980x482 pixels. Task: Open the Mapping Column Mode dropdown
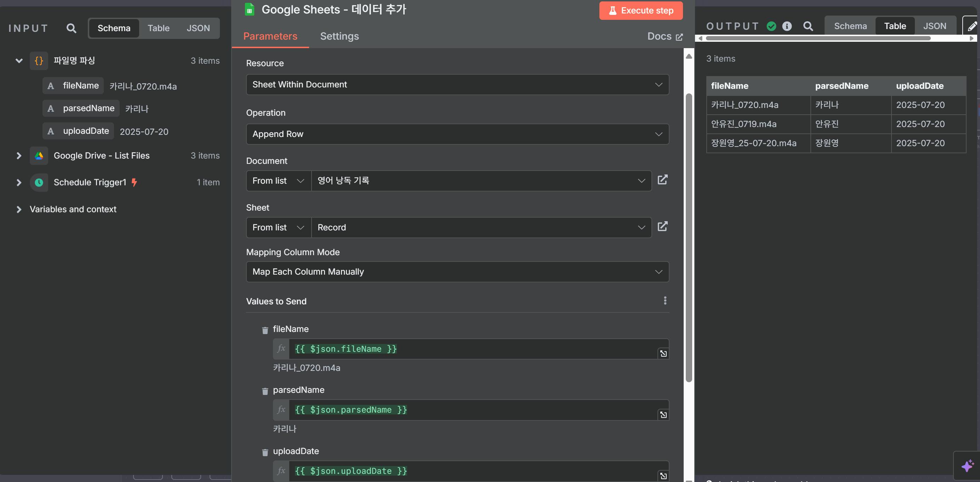pyautogui.click(x=457, y=271)
